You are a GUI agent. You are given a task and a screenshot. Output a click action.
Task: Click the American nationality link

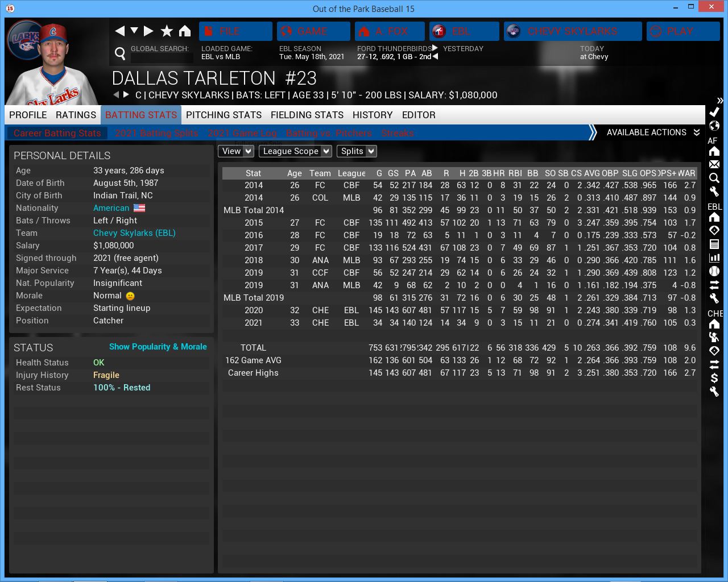point(111,208)
